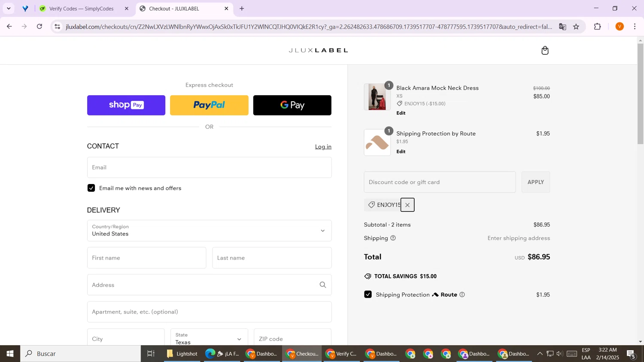This screenshot has width=644, height=362.
Task: Click the Buscar taskbar search box
Action: point(81,354)
